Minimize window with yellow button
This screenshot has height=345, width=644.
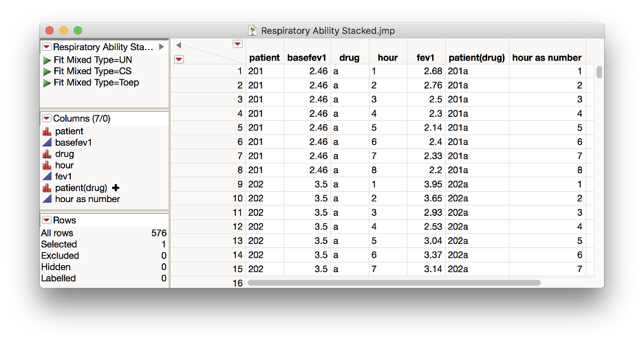[64, 30]
